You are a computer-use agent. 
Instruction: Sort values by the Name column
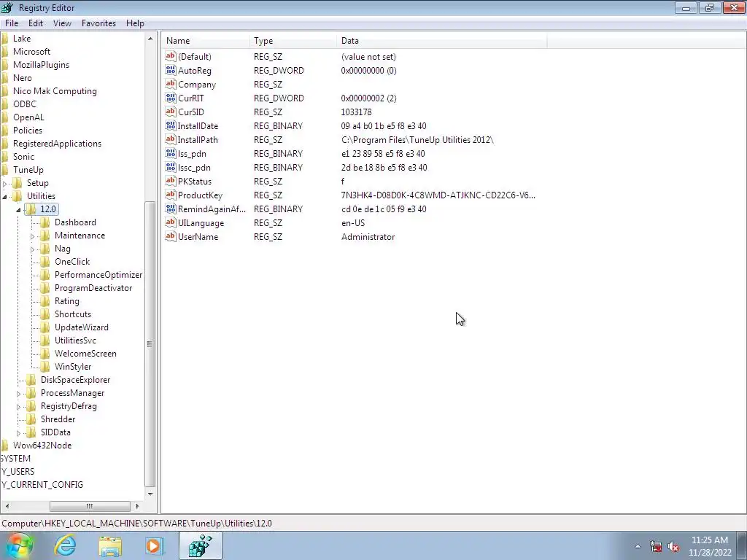(x=206, y=41)
